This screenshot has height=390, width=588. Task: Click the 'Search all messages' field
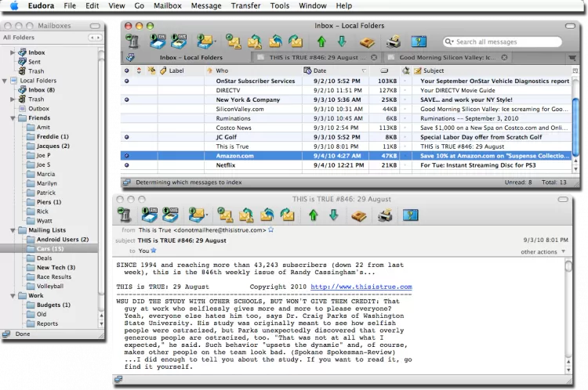510,42
